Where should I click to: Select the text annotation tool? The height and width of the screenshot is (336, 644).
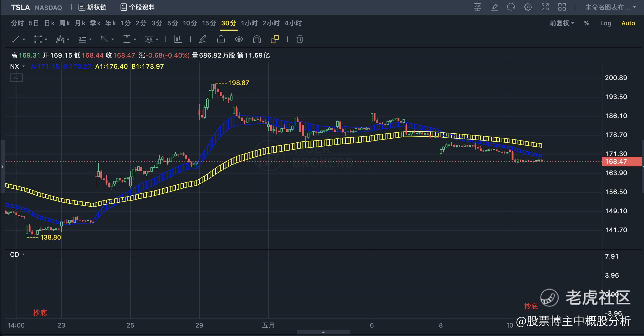(149, 39)
